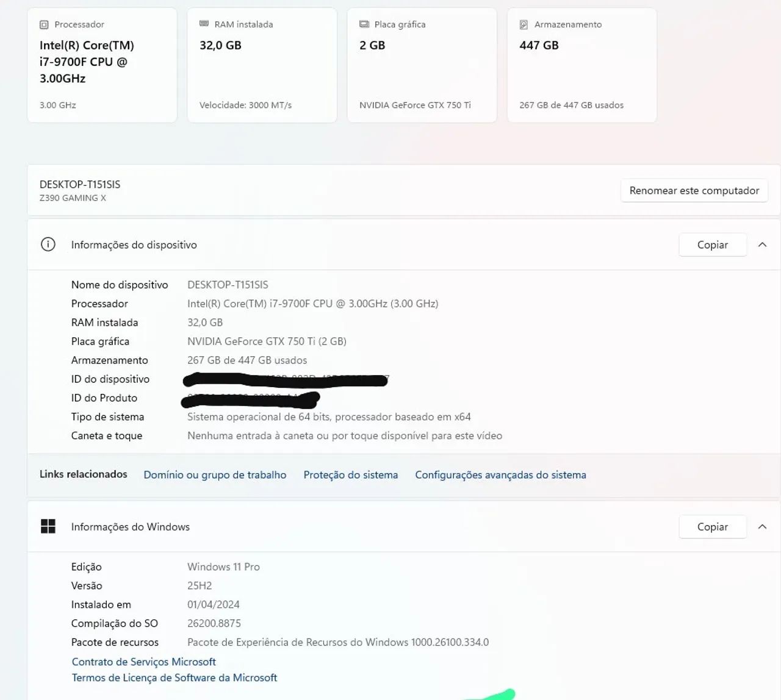
Task: Click NVIDIA GeForce GTX 750 Ti card subtitle
Action: 415,105
